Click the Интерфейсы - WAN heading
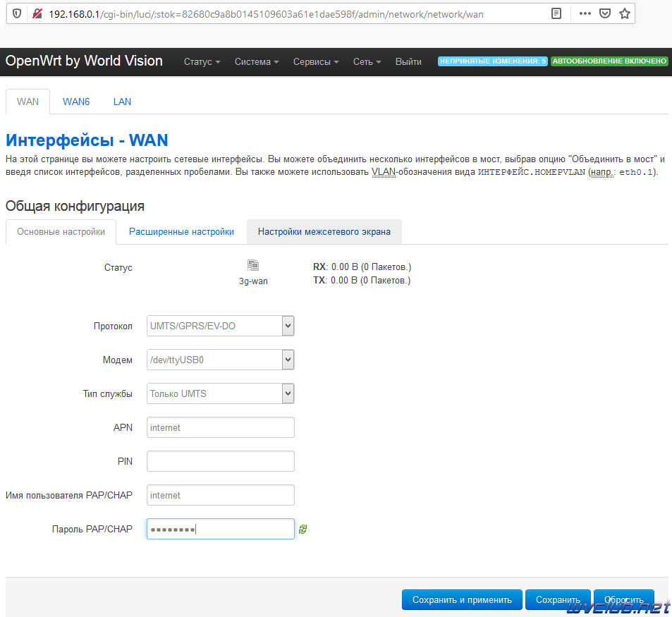Screen dimensions: 672x617 click(x=87, y=140)
